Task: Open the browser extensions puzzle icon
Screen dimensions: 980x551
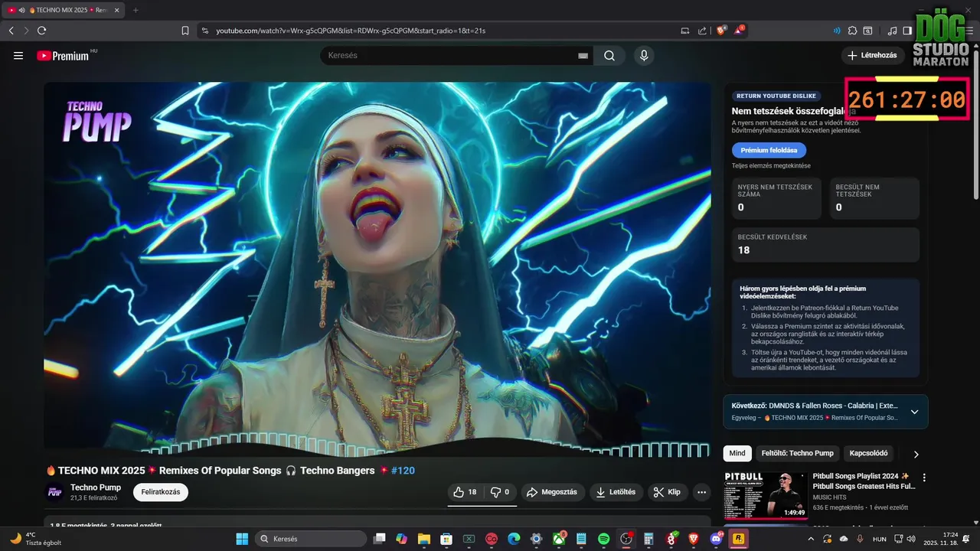Action: click(852, 31)
